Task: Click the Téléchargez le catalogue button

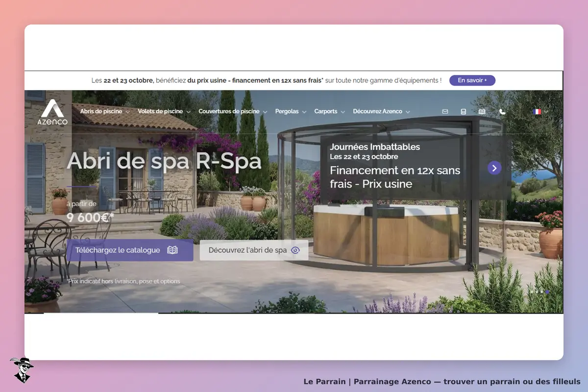Action: pos(130,250)
